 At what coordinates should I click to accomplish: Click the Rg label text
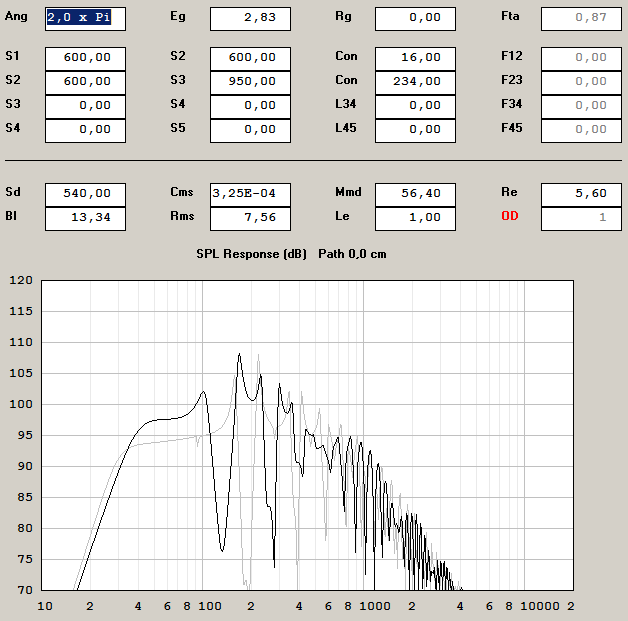coord(343,16)
